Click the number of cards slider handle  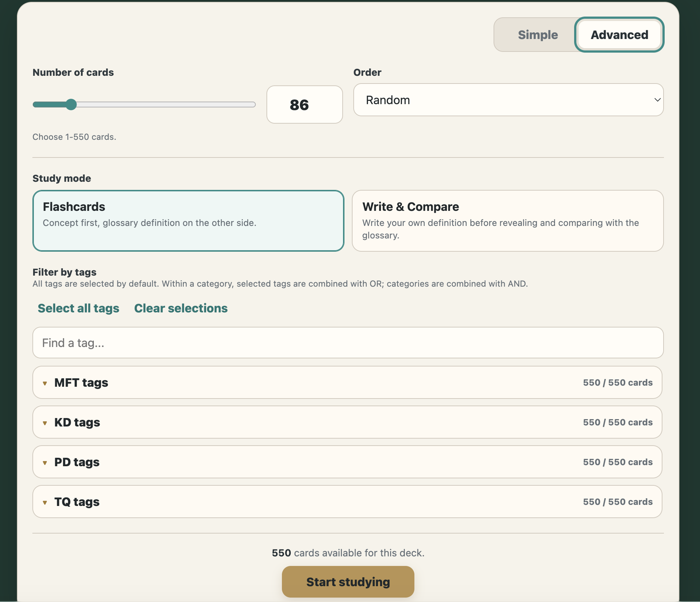click(71, 105)
